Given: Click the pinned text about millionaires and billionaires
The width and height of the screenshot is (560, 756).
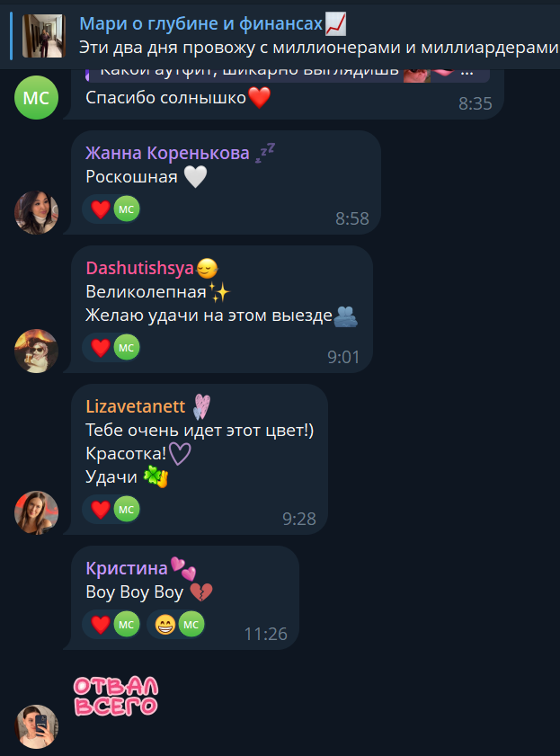Looking at the screenshot, I should pos(318,48).
